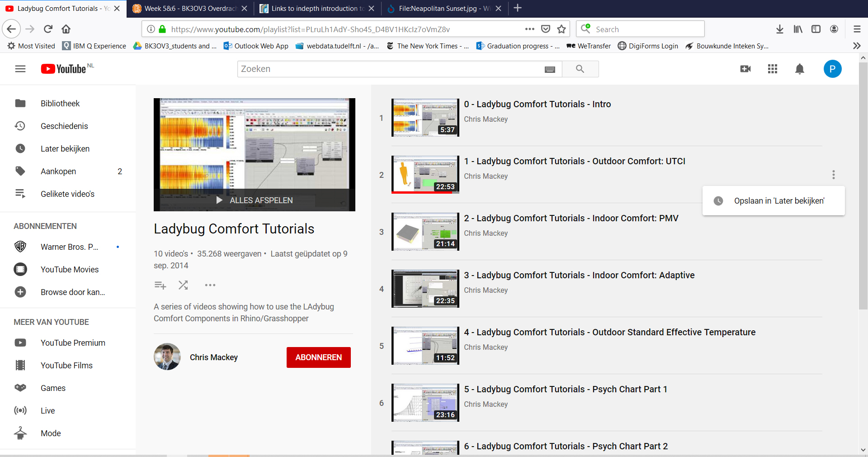
Task: Play all with ALLES AFSPELEN
Action: (x=255, y=200)
